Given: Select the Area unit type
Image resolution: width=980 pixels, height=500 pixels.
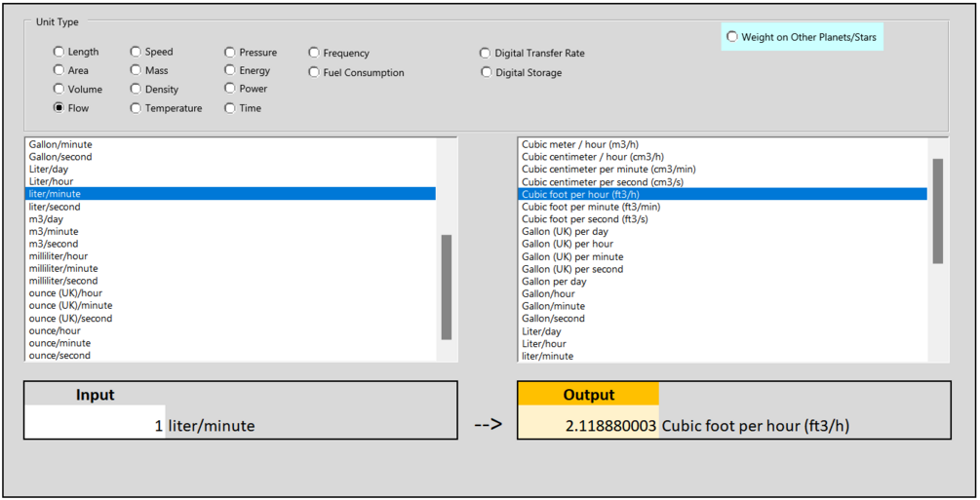Looking at the screenshot, I should (59, 70).
